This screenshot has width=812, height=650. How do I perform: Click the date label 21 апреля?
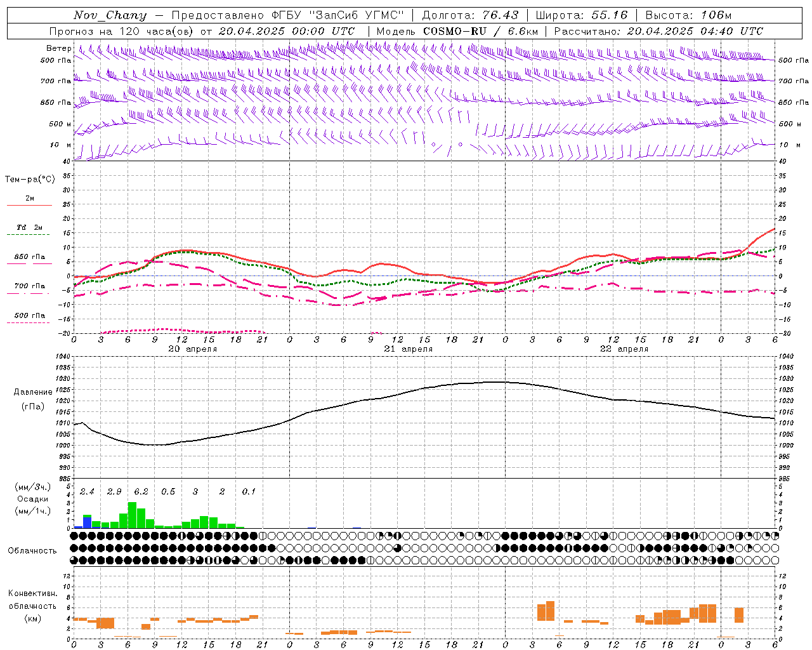pyautogui.click(x=408, y=348)
